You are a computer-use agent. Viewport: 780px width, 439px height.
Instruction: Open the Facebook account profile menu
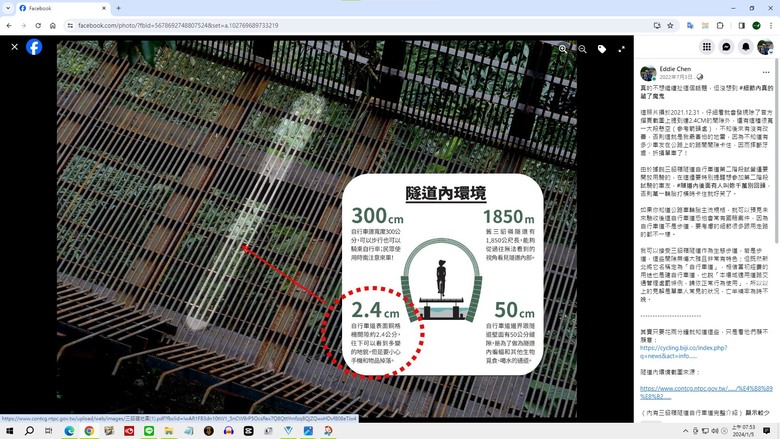click(x=765, y=47)
